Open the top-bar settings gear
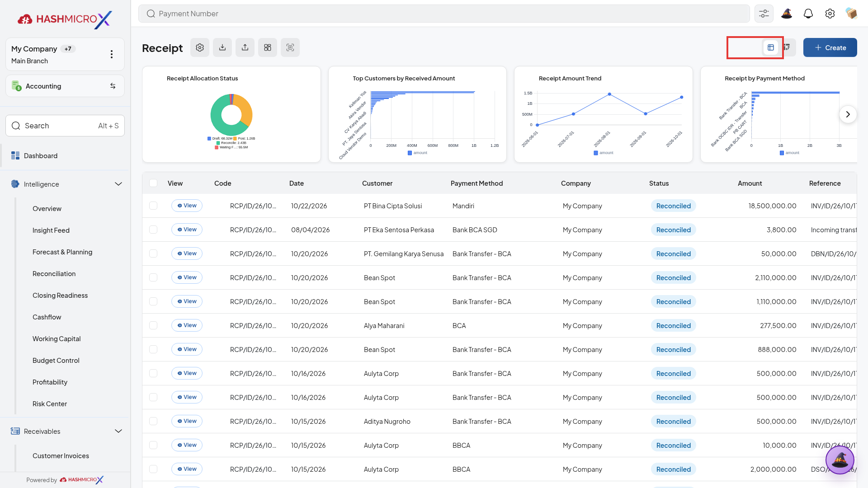Screen dimensions: 868x488 830,14
